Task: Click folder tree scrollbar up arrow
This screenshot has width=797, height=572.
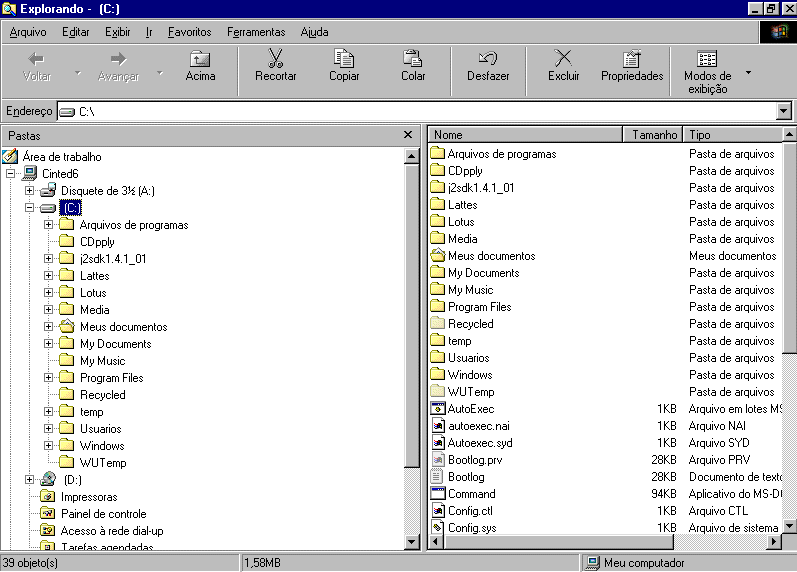Action: 412,156
